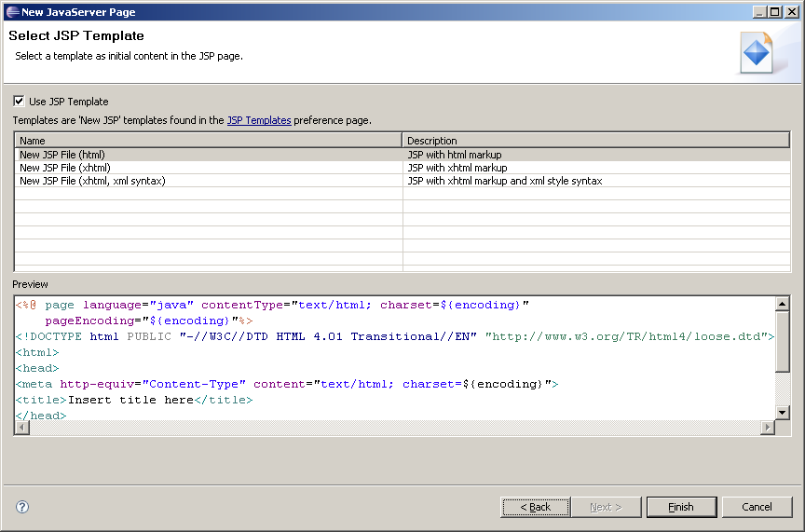805x532 pixels.
Task: Click the preview scroll down arrow
Action: point(782,412)
